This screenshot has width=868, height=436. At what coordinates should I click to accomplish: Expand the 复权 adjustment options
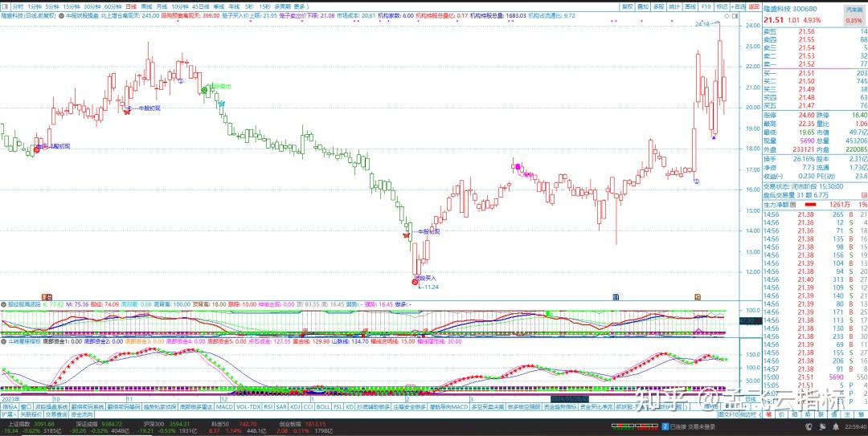[x=628, y=6]
